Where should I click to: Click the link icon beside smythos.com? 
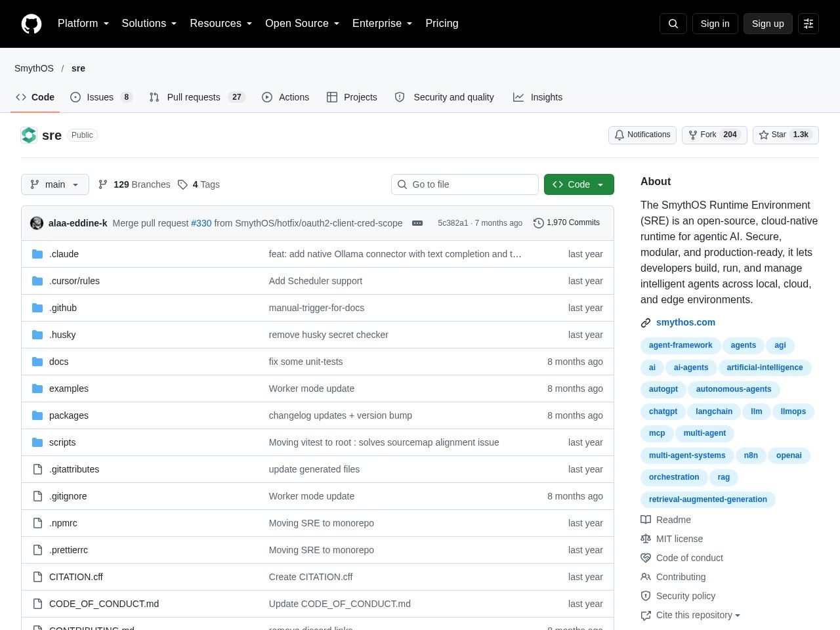click(646, 323)
